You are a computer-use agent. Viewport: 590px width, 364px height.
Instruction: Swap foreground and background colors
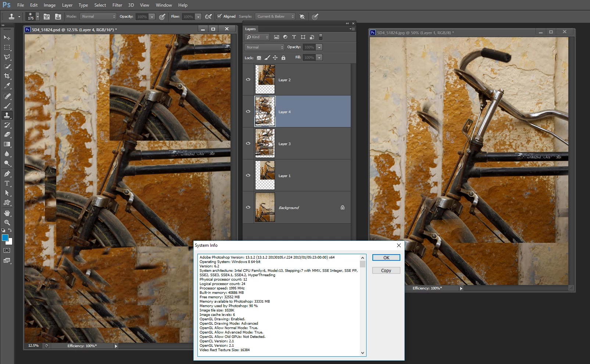click(10, 230)
